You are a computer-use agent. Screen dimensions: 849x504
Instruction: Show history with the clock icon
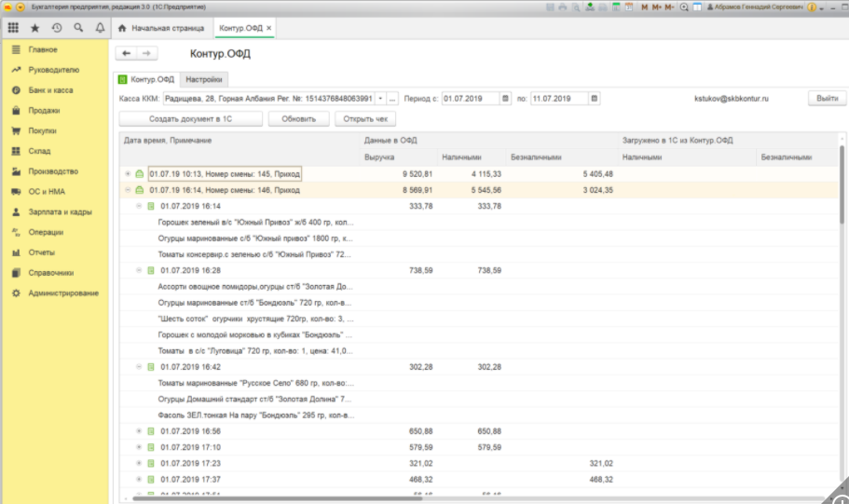pos(57,28)
